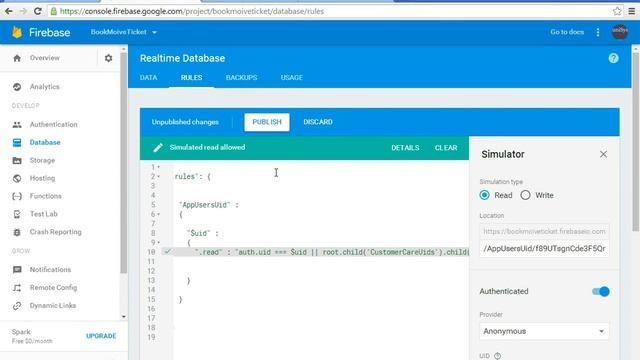Screen dimensions: 640x360
Task: Open Analytics in the sidebar
Action: 44,87
